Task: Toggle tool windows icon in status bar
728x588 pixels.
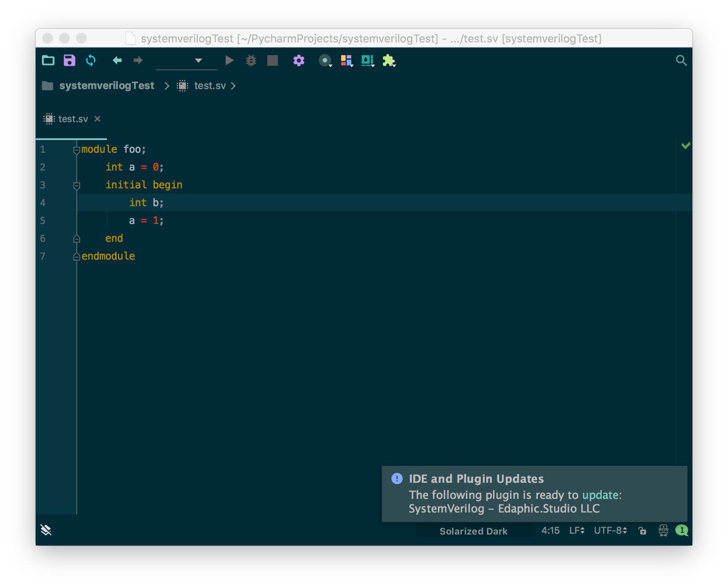Action: 46,530
